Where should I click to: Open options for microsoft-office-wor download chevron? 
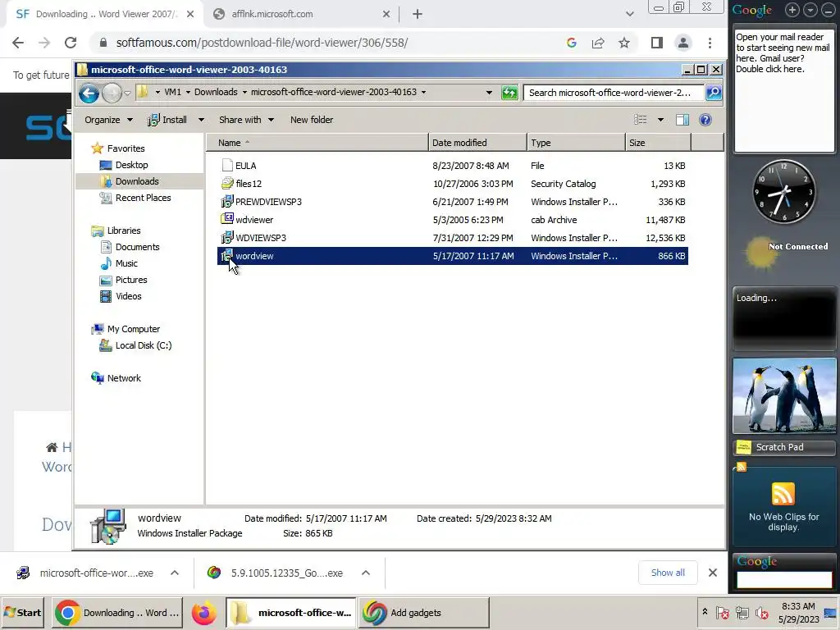coord(175,573)
